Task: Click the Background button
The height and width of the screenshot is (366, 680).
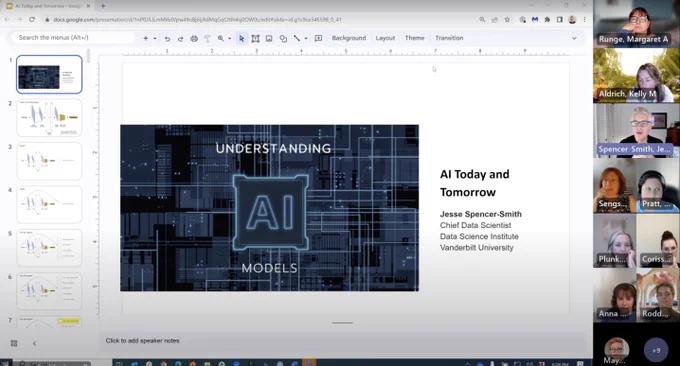Action: (349, 38)
